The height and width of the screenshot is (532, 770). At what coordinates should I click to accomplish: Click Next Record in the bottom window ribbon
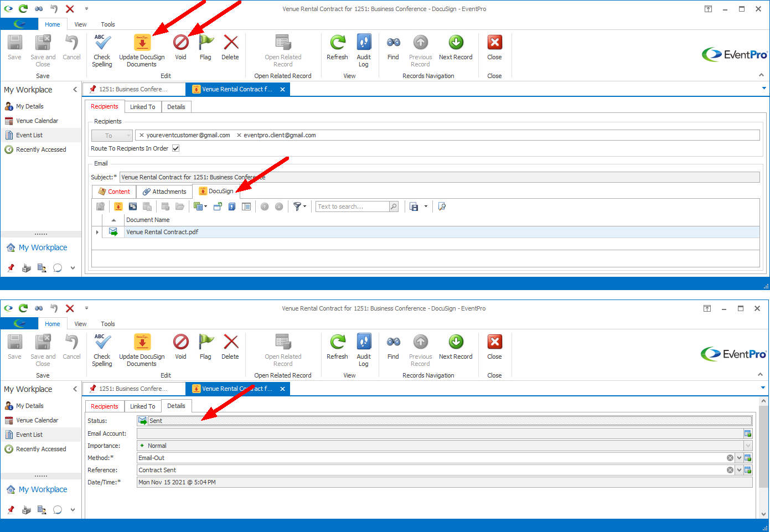[456, 347]
